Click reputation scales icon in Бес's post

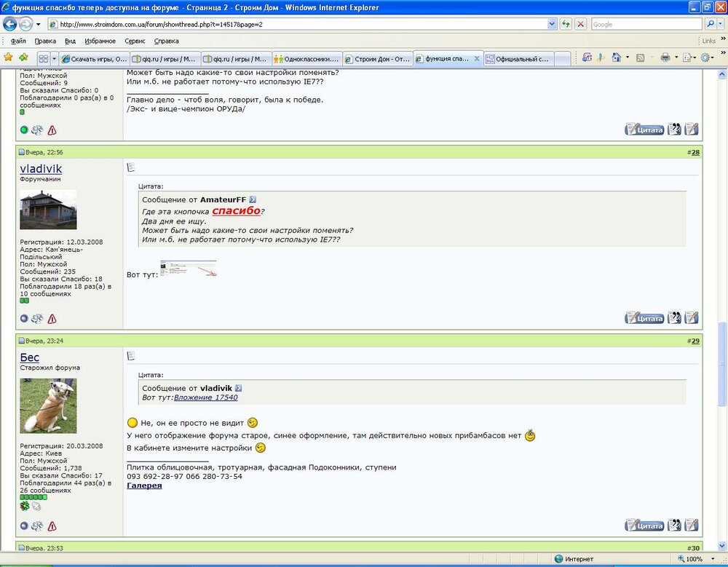coord(37,526)
